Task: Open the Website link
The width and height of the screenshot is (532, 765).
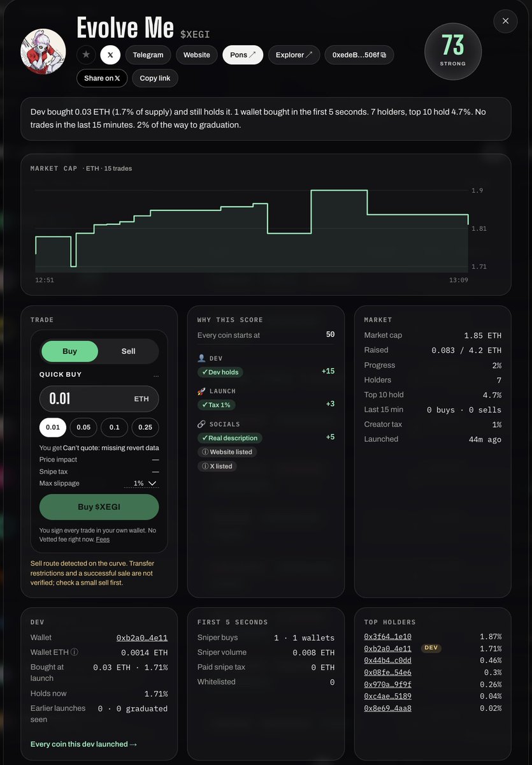Action: tap(196, 55)
